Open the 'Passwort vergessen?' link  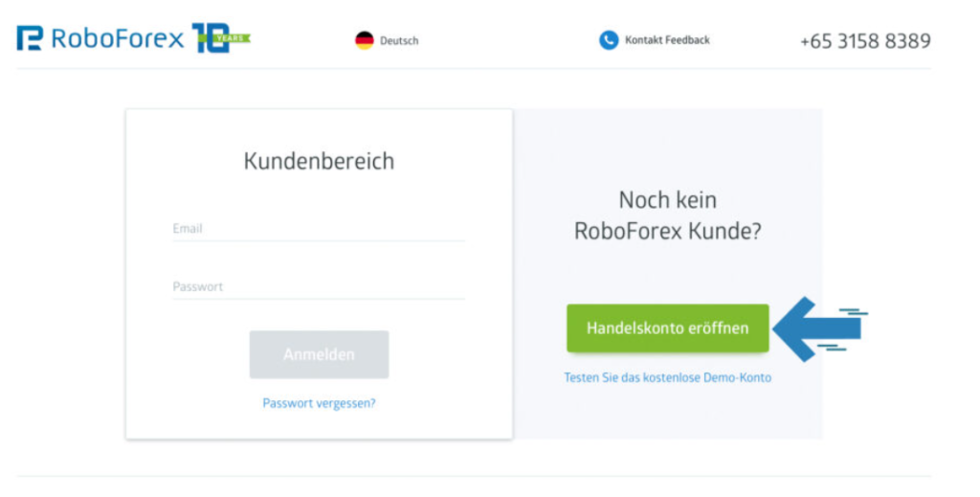pos(319,403)
